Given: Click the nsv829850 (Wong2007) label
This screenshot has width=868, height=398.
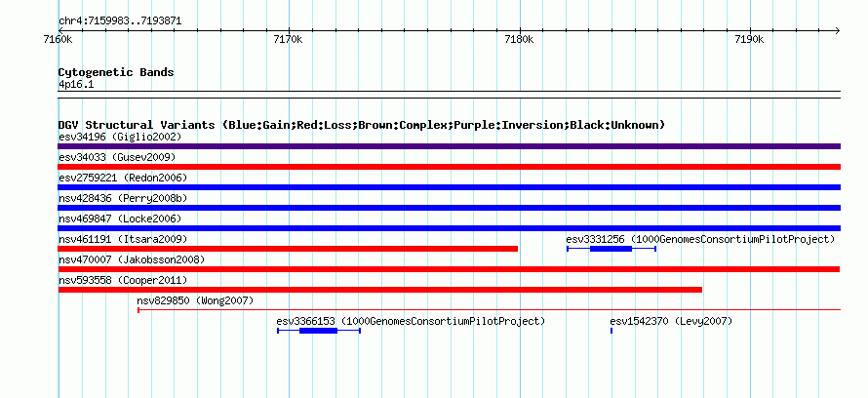Looking at the screenshot, I should coord(195,300).
